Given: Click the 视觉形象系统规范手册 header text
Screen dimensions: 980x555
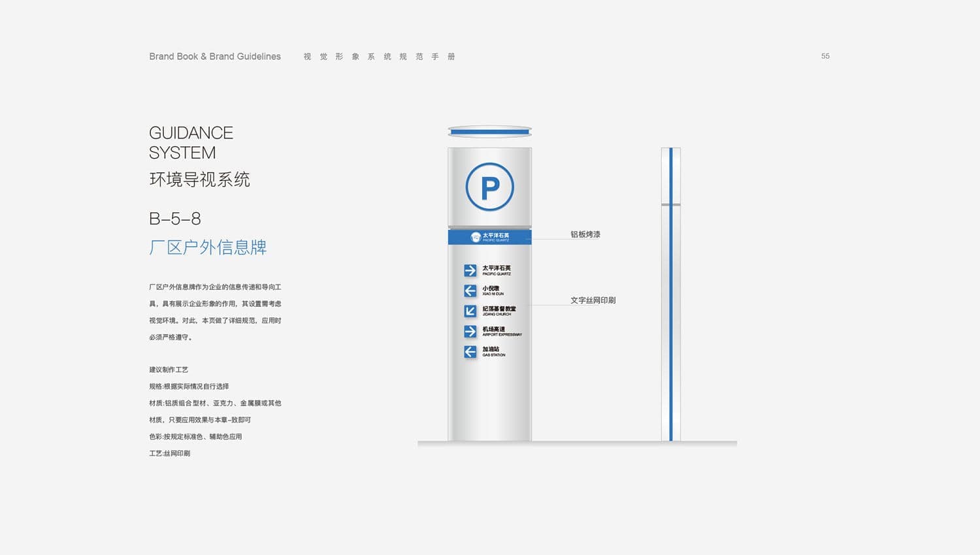Looking at the screenshot, I should (x=379, y=57).
